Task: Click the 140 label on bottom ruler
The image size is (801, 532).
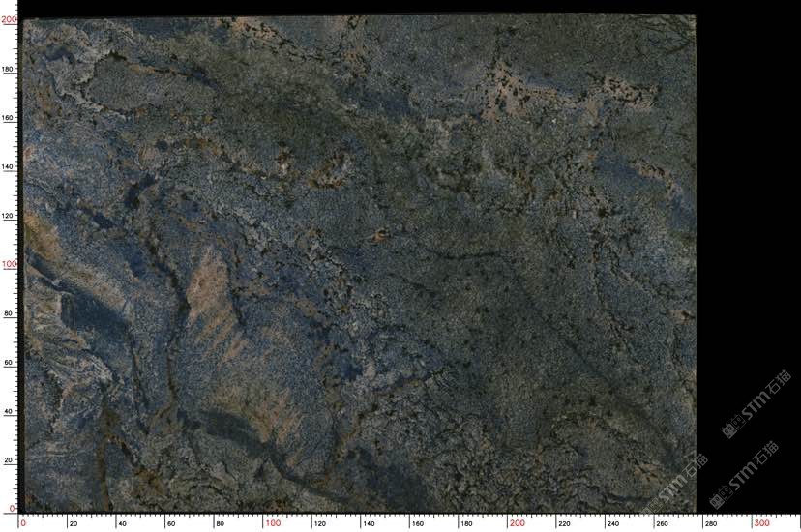Action: tap(371, 523)
